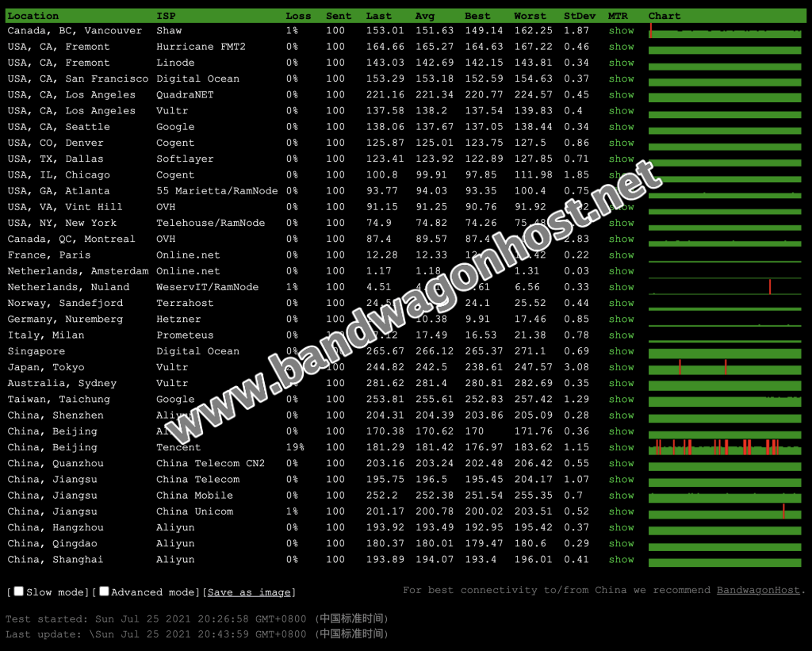The height and width of the screenshot is (651, 812).
Task: Show MTR for Montreal OVH row
Action: 621,239
